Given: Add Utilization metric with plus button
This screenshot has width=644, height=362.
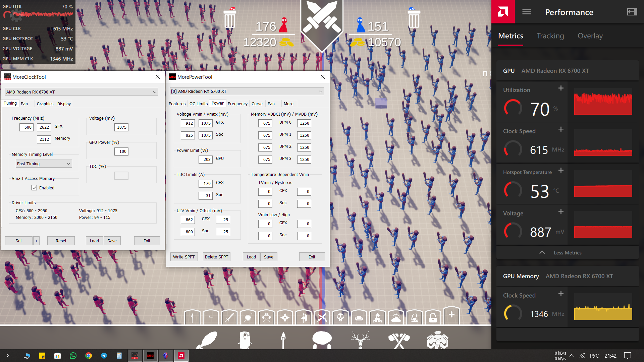Looking at the screenshot, I should [561, 88].
